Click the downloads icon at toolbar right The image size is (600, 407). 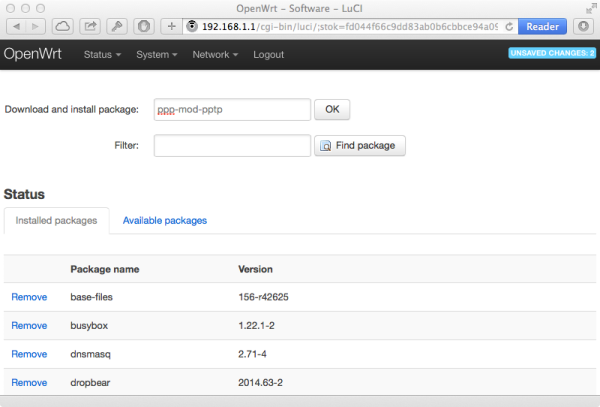[x=584, y=25]
